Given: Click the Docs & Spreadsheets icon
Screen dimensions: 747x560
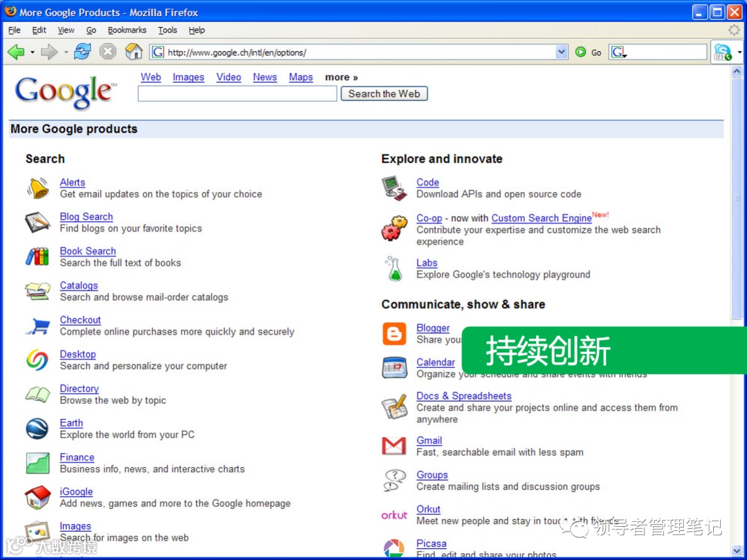Looking at the screenshot, I should (x=394, y=407).
